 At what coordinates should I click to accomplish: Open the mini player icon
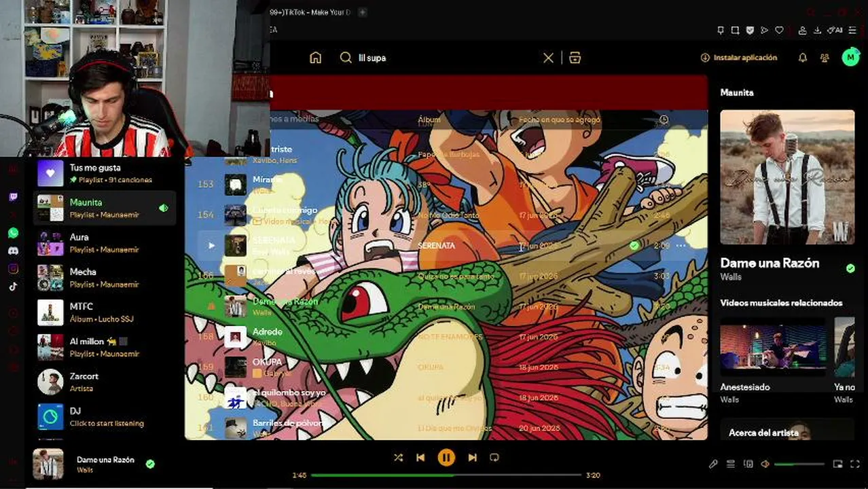[837, 465]
